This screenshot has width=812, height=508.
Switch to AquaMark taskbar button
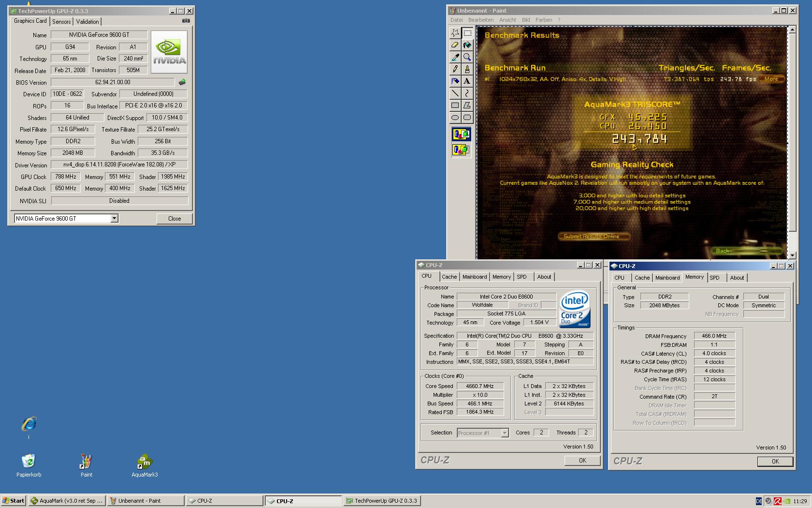click(67, 501)
